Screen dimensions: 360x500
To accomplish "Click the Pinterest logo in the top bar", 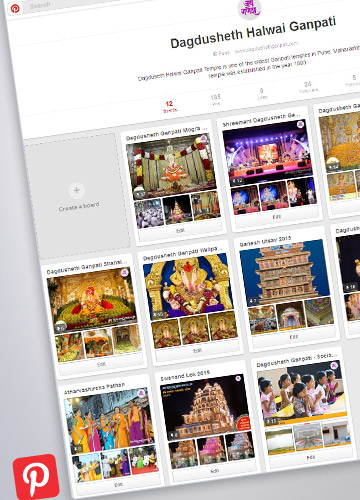I will (15, 9).
